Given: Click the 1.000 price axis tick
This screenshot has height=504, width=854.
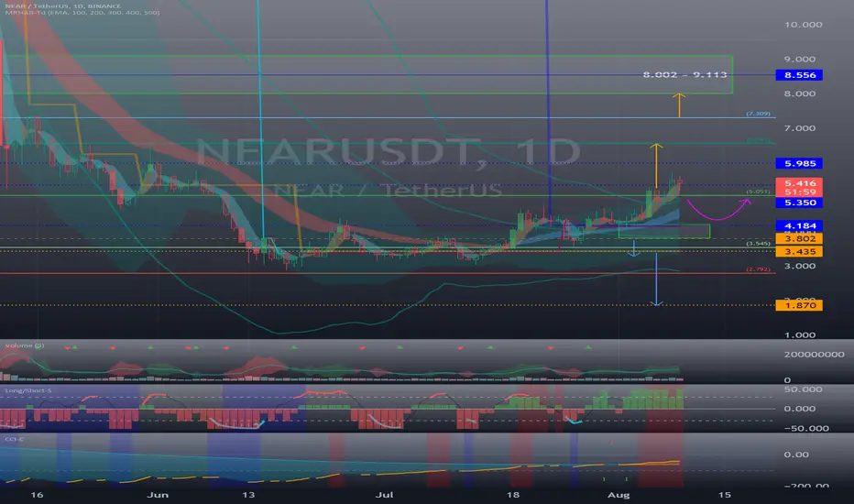Looking at the screenshot, I should coord(800,335).
